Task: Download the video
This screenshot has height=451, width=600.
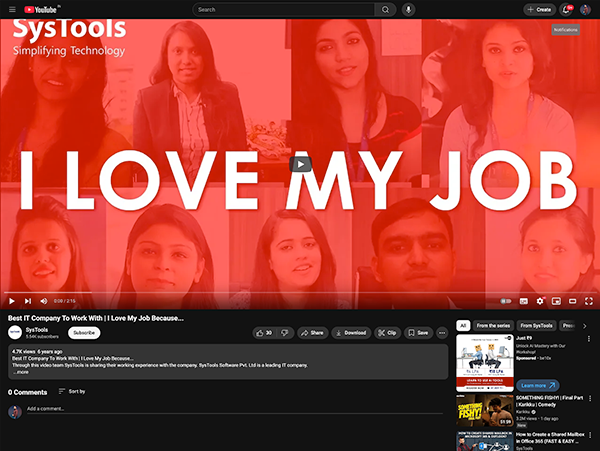Action: (x=351, y=333)
